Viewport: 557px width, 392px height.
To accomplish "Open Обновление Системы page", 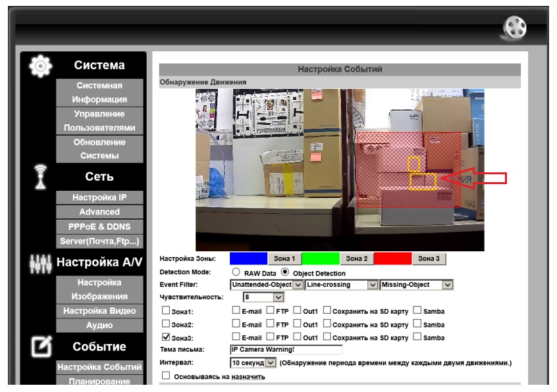I will (99, 149).
